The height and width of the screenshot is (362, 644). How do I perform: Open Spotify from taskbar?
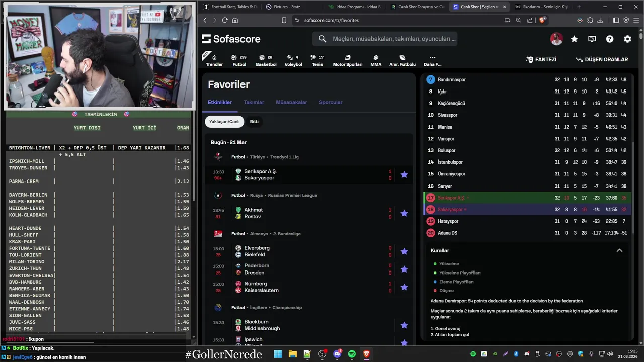pyautogui.click(x=352, y=354)
